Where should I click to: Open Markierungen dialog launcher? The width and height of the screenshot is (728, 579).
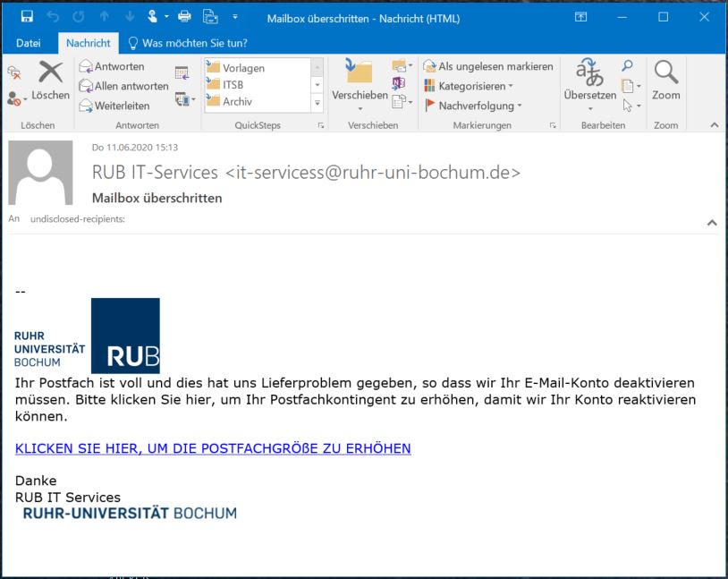click(x=553, y=125)
